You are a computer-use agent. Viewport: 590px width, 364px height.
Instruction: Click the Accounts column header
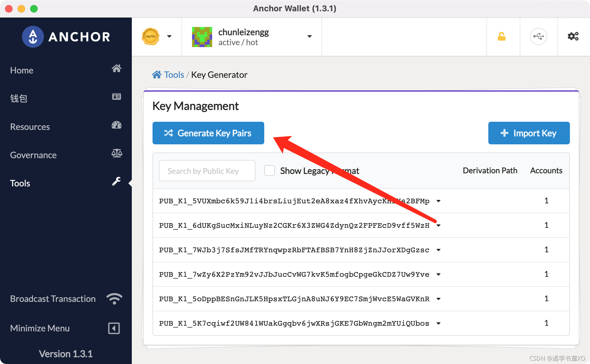point(546,170)
